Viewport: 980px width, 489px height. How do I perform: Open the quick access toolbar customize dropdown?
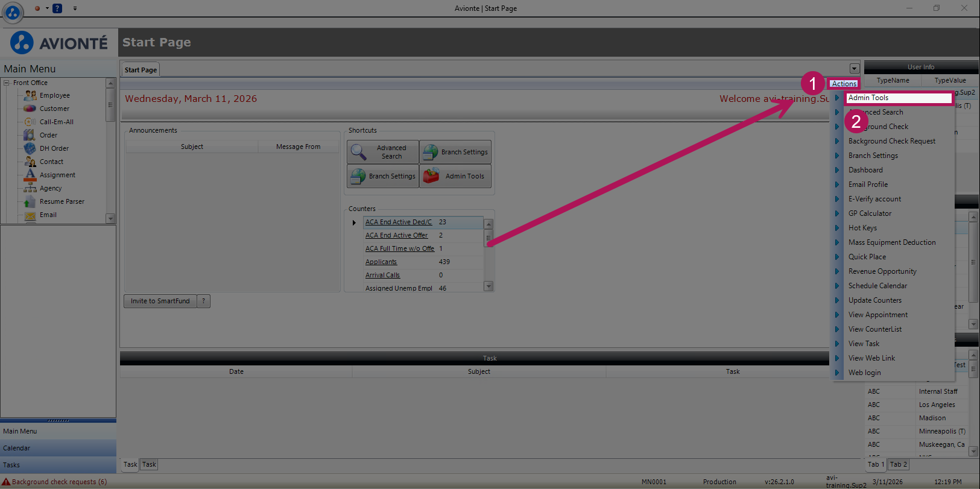pos(75,8)
